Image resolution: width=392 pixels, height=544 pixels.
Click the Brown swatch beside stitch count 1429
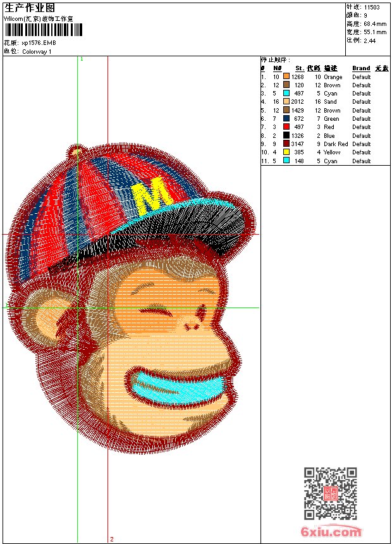[286, 110]
